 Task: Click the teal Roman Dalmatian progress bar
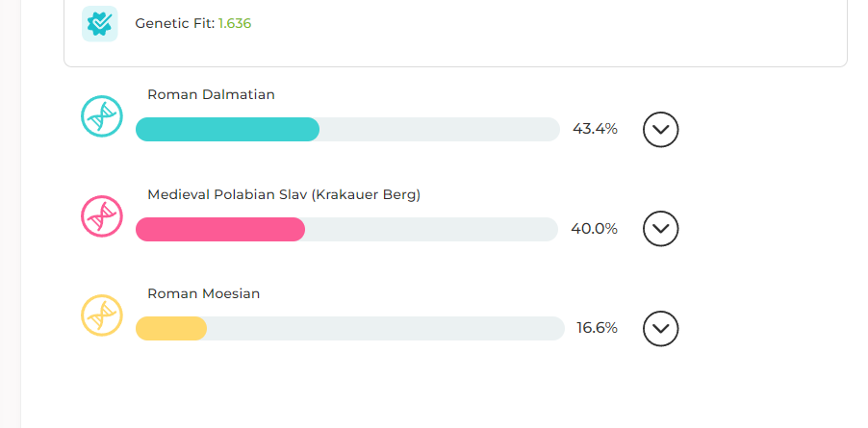coord(227,130)
